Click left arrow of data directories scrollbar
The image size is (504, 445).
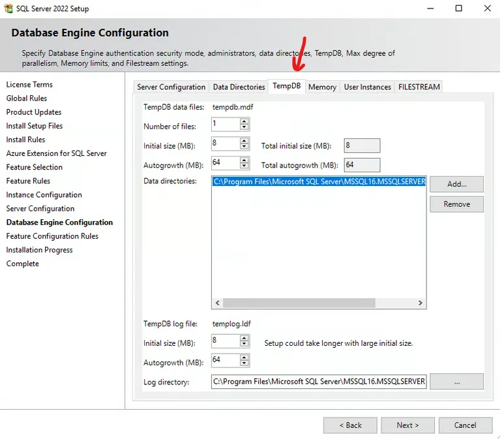tap(218, 303)
